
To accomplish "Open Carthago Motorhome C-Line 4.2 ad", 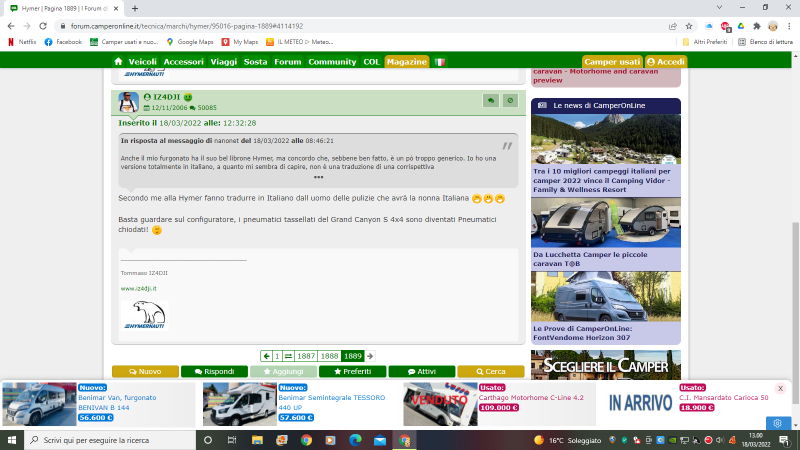I will point(531,397).
